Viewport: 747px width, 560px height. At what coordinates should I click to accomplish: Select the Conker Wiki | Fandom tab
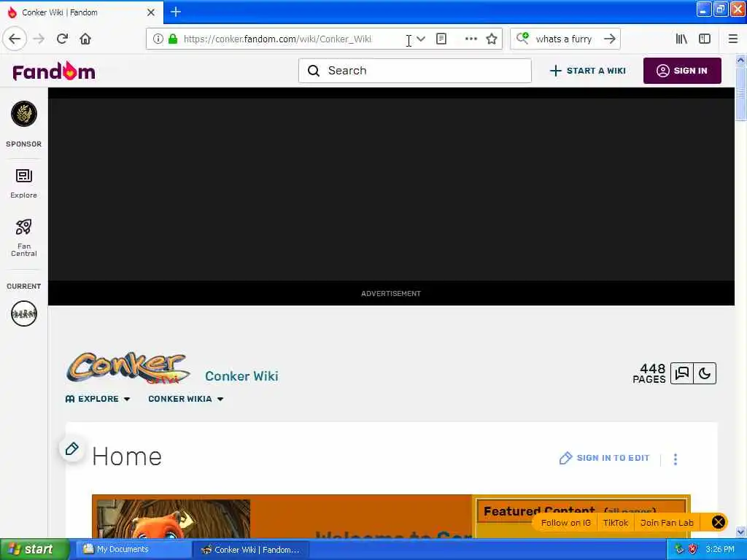(82, 12)
